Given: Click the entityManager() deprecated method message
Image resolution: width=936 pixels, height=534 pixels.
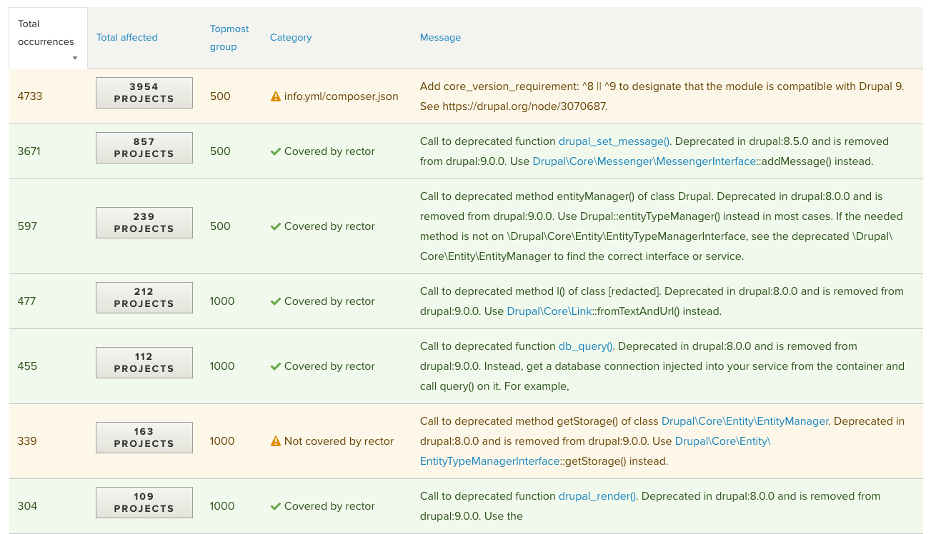Looking at the screenshot, I should tap(661, 226).
